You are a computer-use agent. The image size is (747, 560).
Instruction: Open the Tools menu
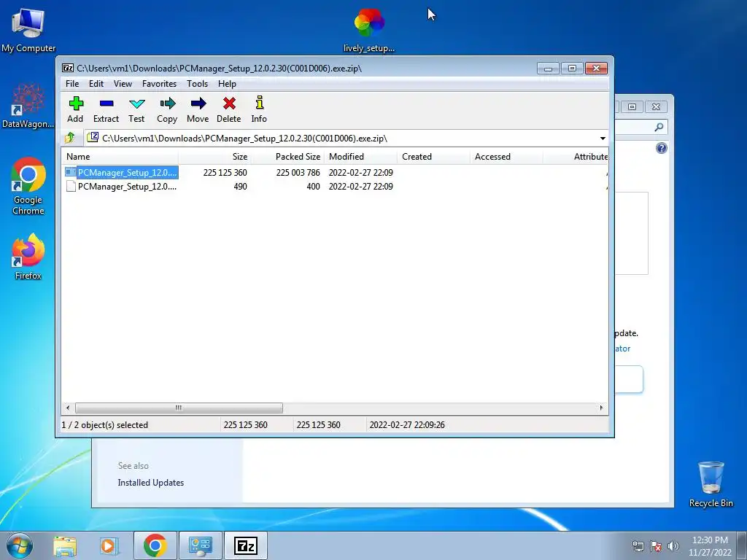(x=197, y=84)
